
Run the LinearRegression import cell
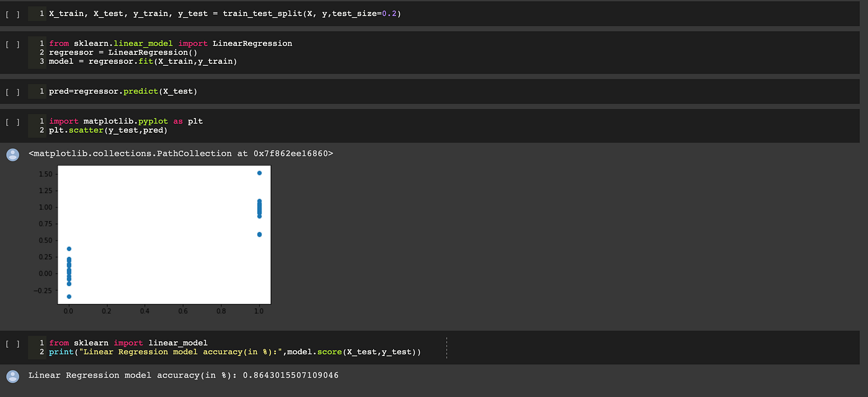[x=12, y=44]
